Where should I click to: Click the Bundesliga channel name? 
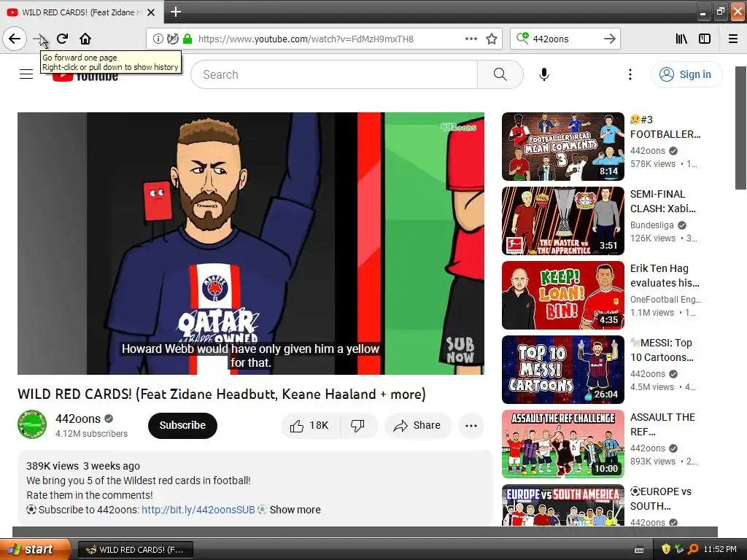click(651, 225)
